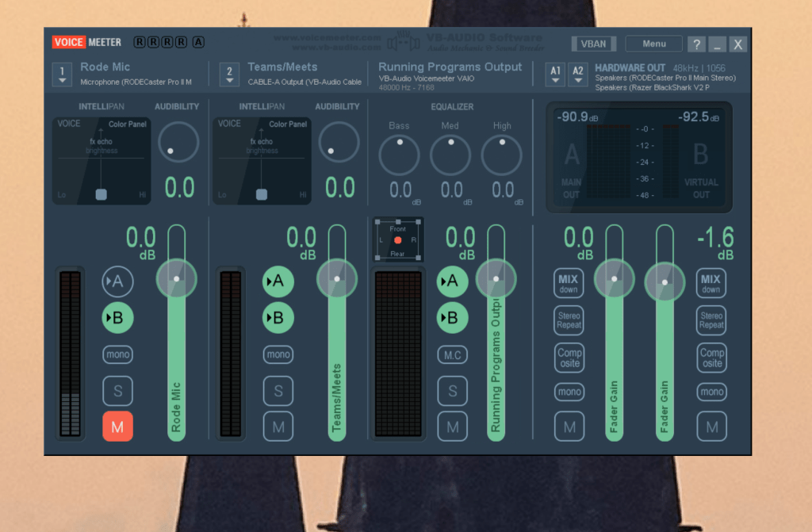The width and height of the screenshot is (812, 532).
Task: Click the Rode Mic fader knob
Action: point(177,279)
